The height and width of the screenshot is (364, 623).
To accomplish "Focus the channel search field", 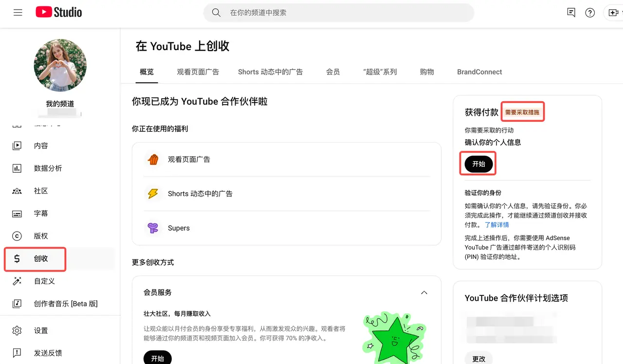I will pyautogui.click(x=339, y=13).
